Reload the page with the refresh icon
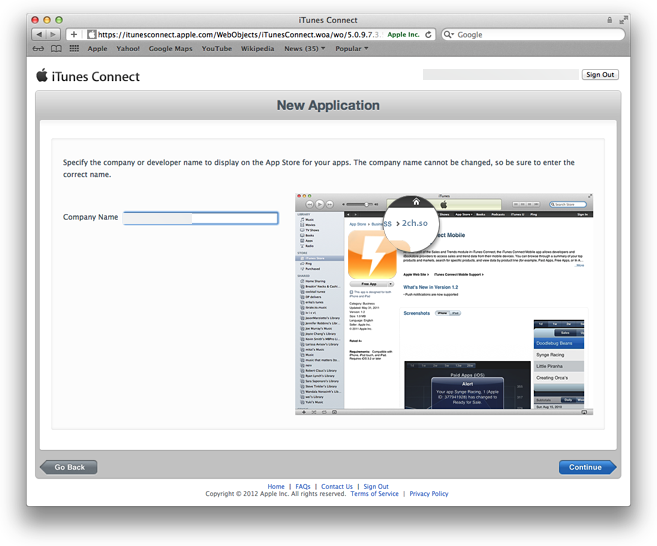 [428, 35]
